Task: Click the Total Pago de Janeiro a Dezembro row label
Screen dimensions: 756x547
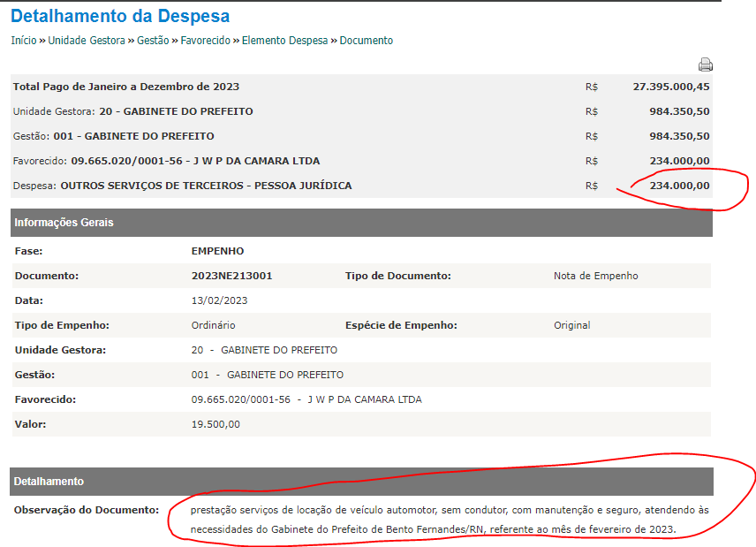Action: click(x=126, y=87)
